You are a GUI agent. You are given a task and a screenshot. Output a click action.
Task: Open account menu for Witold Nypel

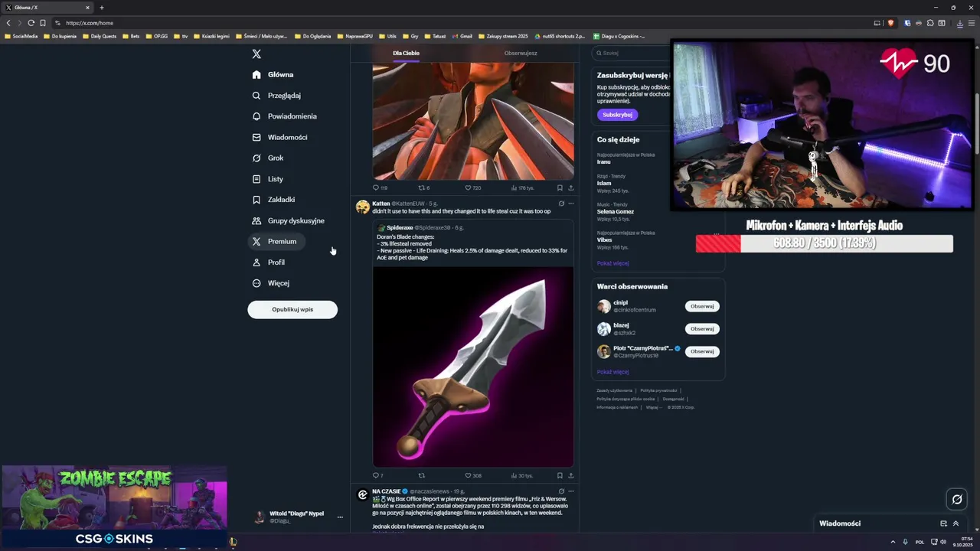click(340, 517)
